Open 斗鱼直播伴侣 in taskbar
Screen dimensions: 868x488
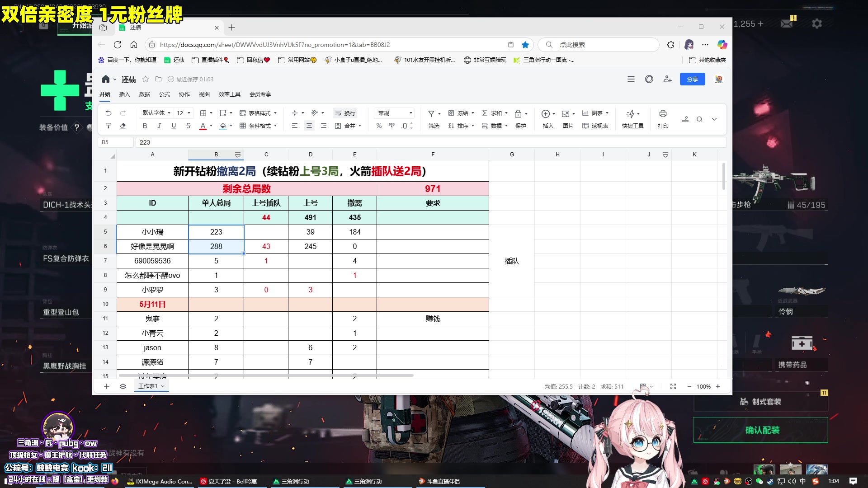coord(439,481)
